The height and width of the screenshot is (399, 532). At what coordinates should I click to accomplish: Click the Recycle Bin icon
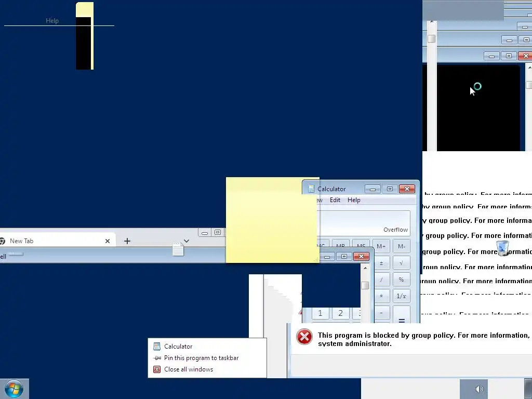tap(502, 248)
